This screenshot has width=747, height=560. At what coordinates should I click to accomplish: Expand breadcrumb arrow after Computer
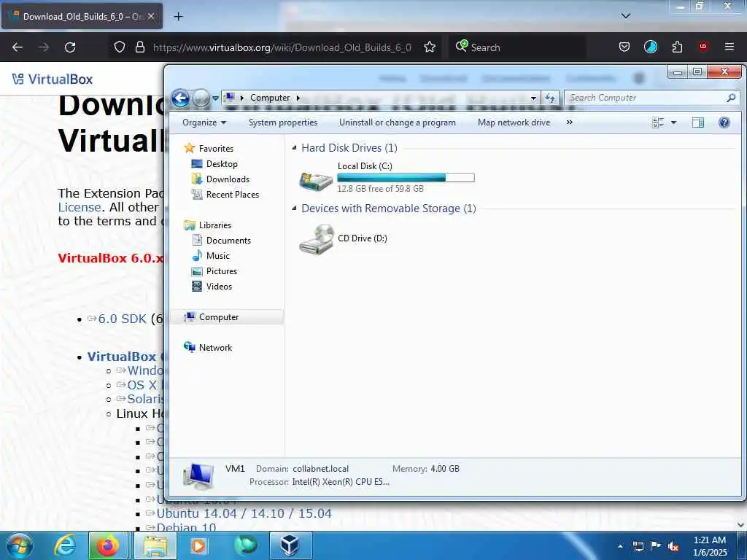298,98
